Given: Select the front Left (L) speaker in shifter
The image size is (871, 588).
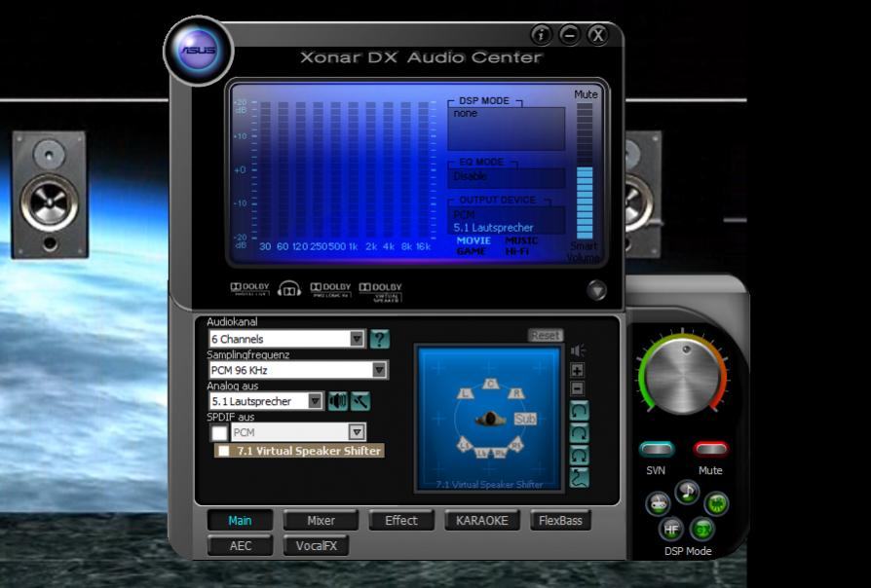Looking at the screenshot, I should point(465,393).
